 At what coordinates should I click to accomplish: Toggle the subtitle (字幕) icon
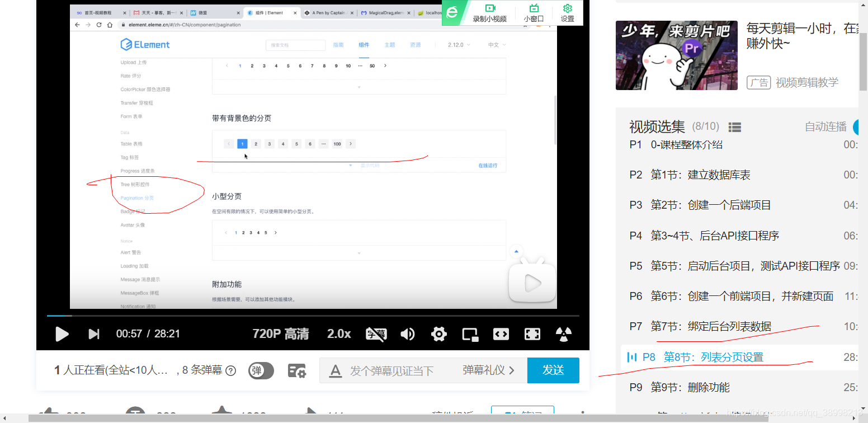pyautogui.click(x=376, y=334)
